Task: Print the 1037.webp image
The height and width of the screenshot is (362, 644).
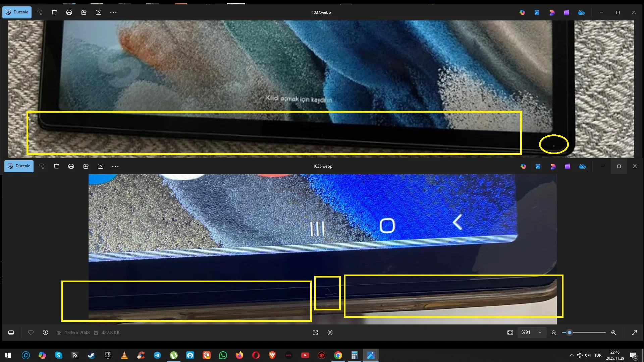Action: click(x=69, y=12)
